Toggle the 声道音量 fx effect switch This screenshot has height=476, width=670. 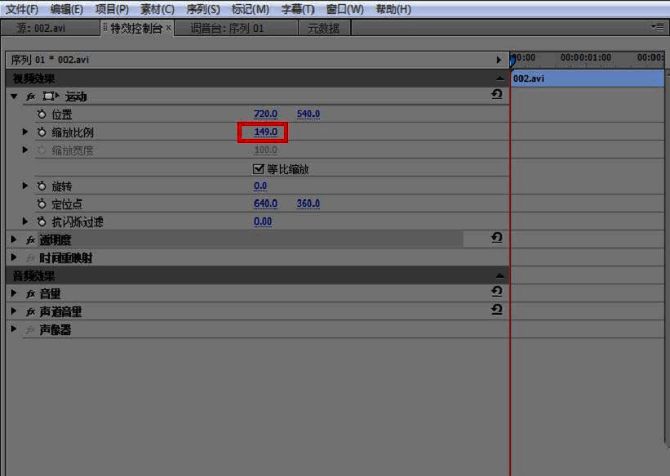click(30, 312)
